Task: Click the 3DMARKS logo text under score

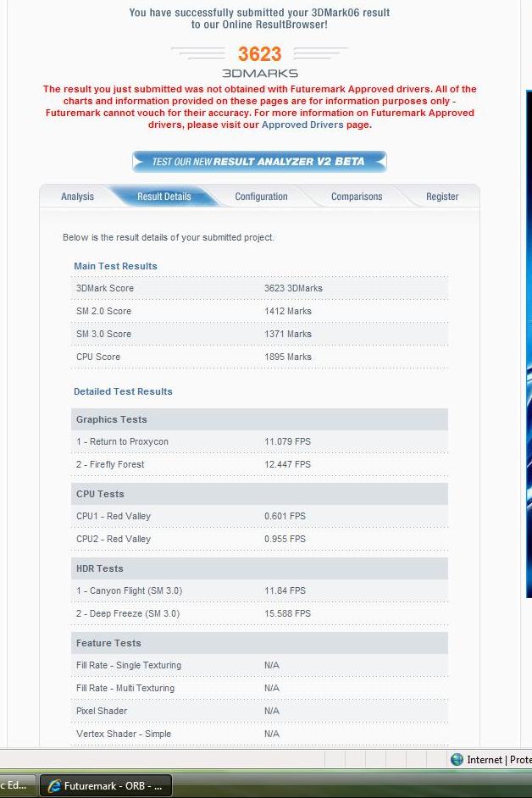Action: [x=259, y=74]
